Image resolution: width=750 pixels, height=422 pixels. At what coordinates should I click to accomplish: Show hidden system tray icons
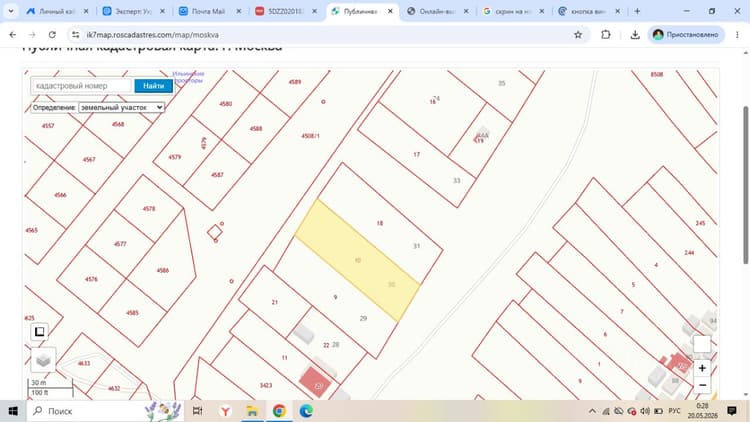[x=592, y=411]
